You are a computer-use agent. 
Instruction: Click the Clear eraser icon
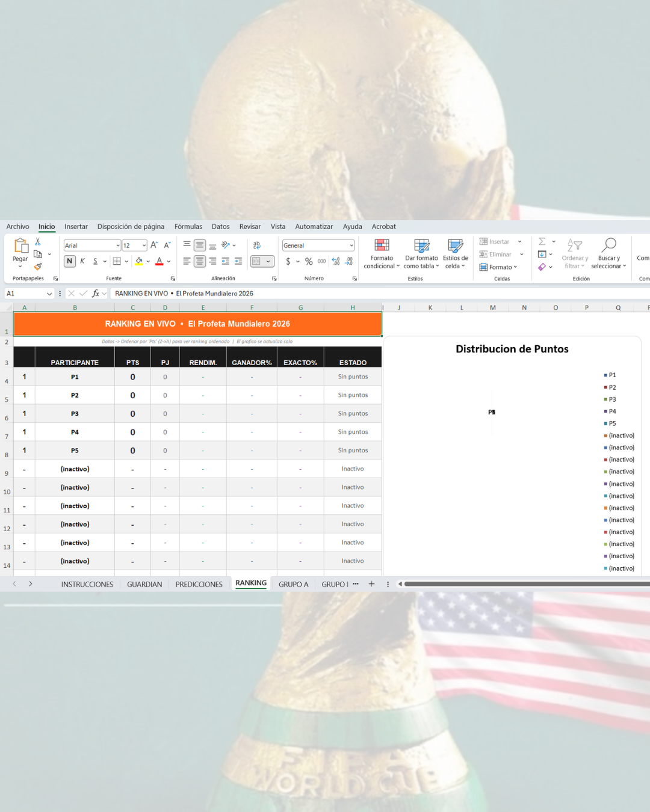542,267
